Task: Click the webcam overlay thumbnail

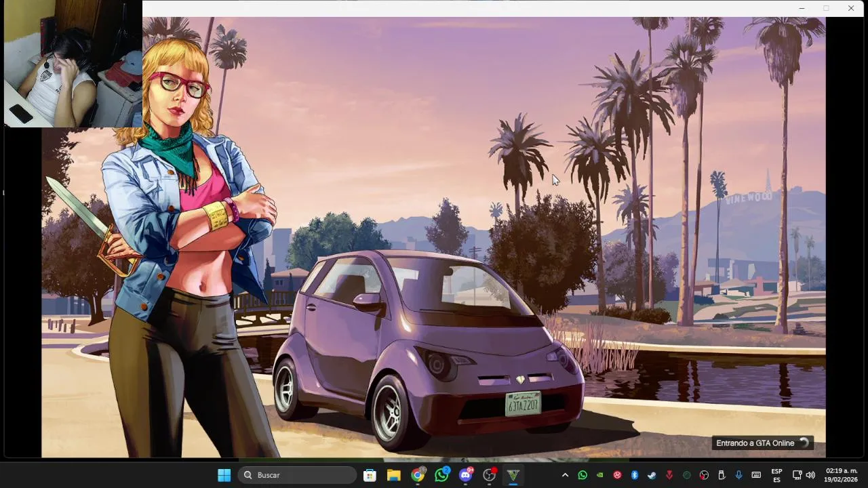Action: tap(73, 64)
